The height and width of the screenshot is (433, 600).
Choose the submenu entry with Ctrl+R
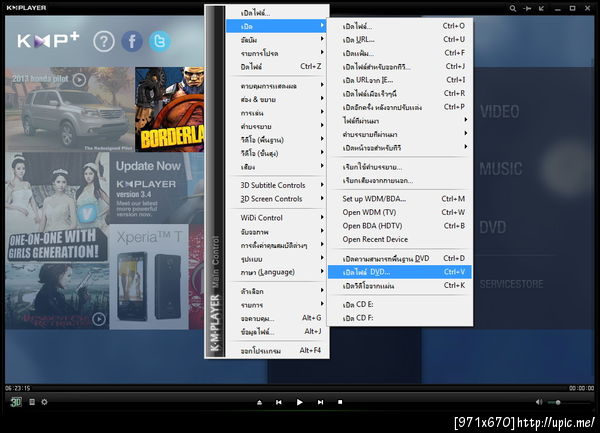coord(399,93)
